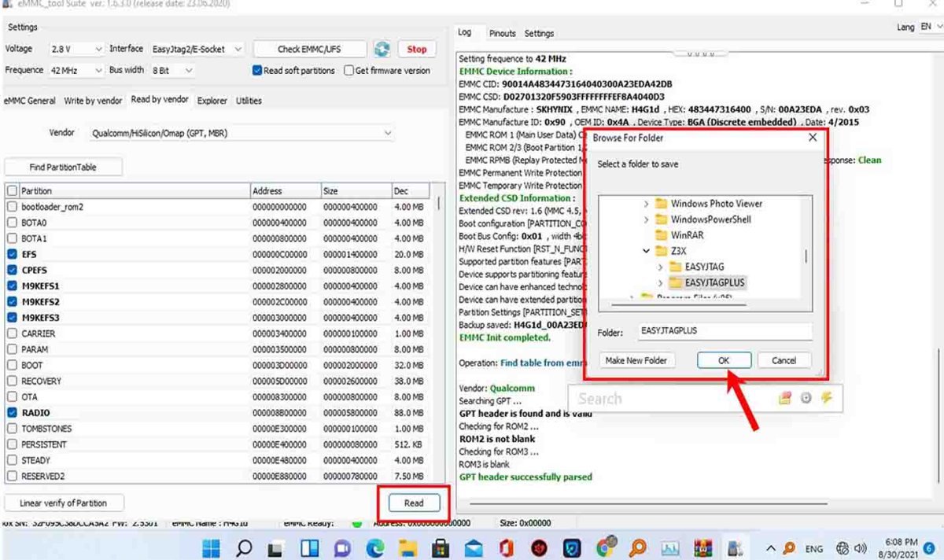Click Make New Folder button

pos(636,360)
